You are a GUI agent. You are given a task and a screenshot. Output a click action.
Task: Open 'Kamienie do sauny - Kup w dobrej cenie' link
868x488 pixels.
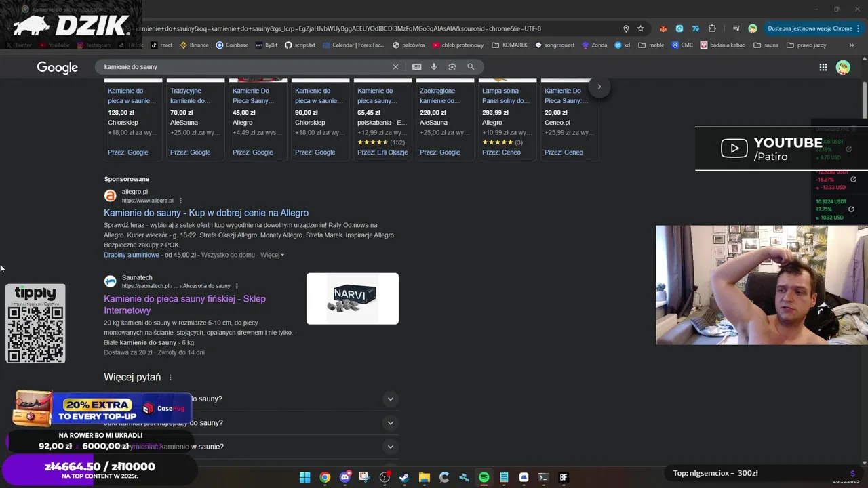point(206,213)
